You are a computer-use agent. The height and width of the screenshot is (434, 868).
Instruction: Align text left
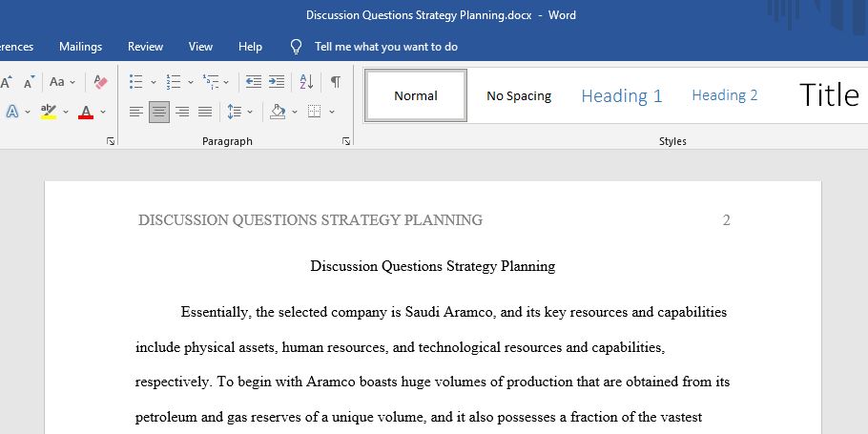pos(136,112)
